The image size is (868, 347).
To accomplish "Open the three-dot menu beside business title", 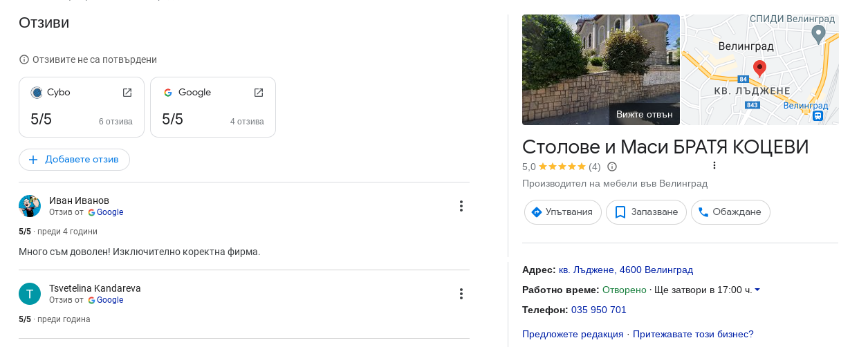I will [x=714, y=165].
